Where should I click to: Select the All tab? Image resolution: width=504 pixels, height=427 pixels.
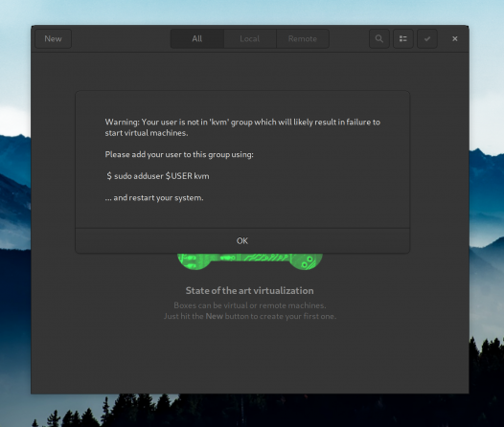click(x=197, y=39)
